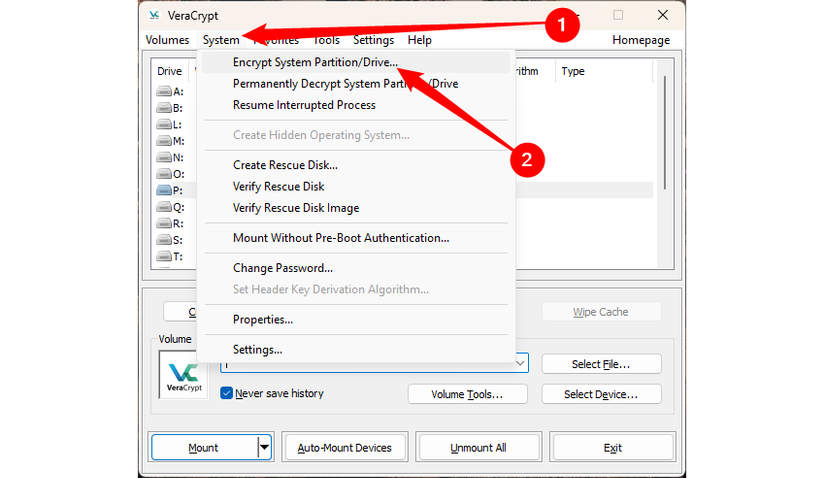825x478 pixels.
Task: Open the Volumes menu
Action: click(x=167, y=40)
